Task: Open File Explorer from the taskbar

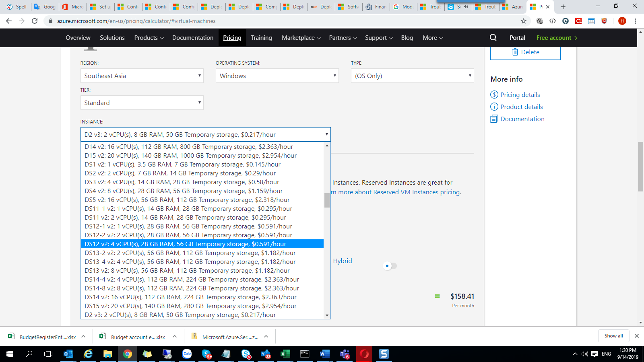Action: pyautogui.click(x=107, y=354)
